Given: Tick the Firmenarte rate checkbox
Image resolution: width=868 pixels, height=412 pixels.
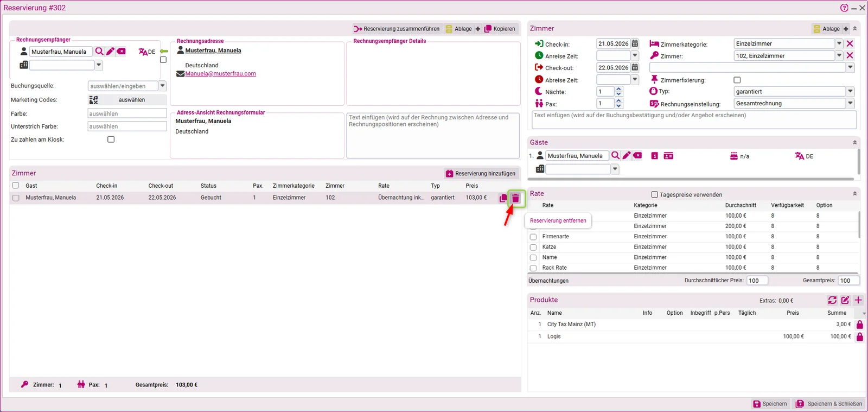Looking at the screenshot, I should pos(533,237).
